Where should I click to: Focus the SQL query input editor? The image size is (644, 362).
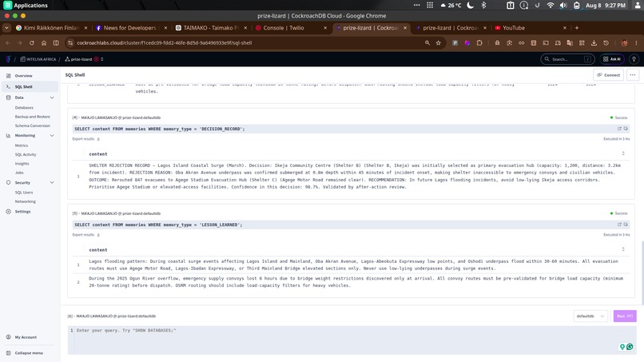click(352, 340)
